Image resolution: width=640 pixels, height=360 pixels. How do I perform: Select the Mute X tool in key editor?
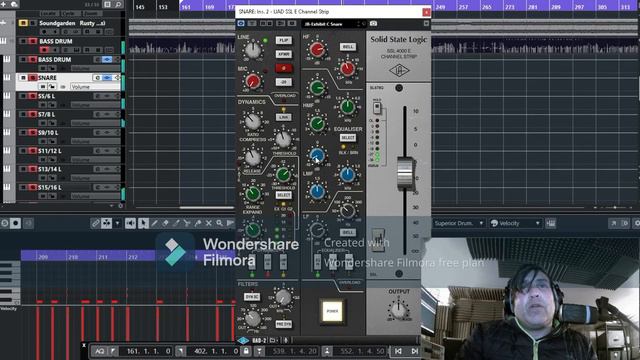pos(209,223)
